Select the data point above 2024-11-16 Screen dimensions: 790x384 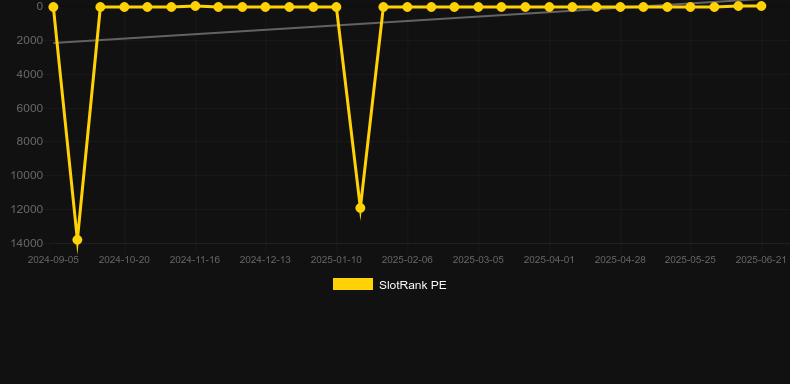point(195,6)
